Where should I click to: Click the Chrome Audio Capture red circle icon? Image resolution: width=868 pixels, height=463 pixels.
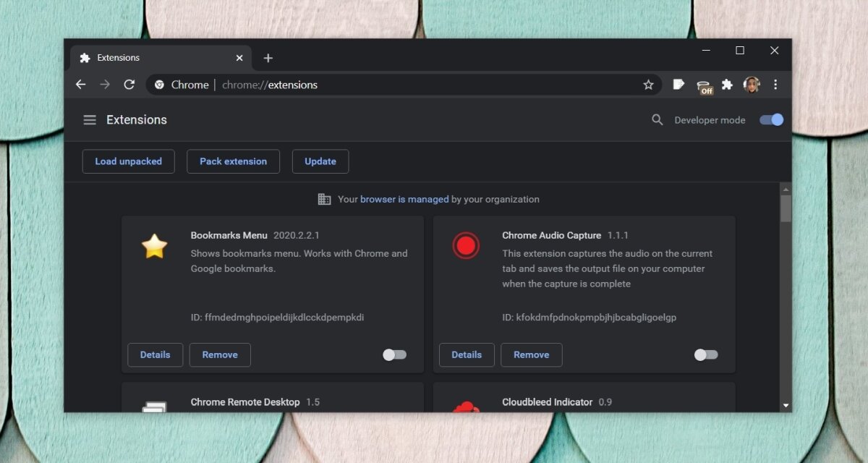[x=467, y=246]
